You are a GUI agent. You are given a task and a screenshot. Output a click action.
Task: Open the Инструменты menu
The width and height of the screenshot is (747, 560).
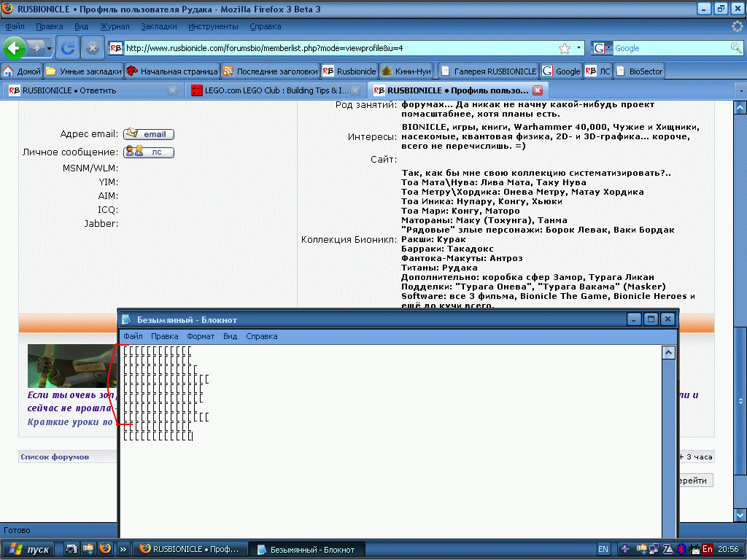213,27
